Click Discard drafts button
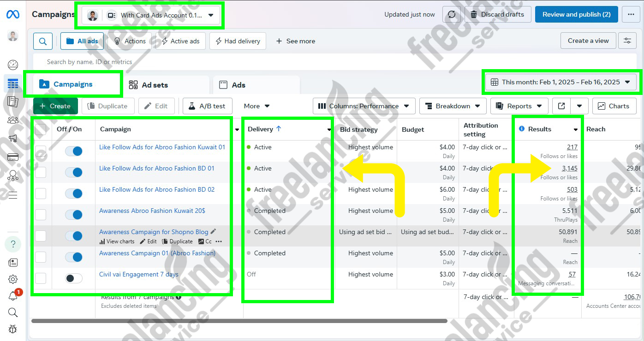 [498, 14]
